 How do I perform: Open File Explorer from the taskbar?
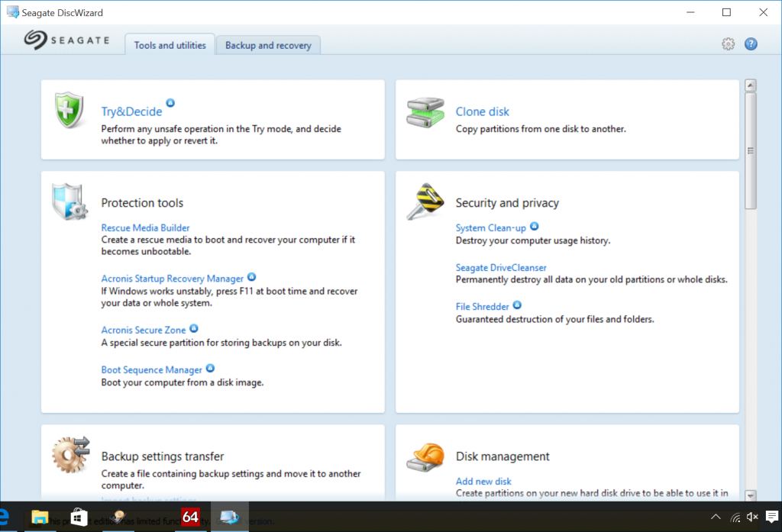click(x=40, y=517)
